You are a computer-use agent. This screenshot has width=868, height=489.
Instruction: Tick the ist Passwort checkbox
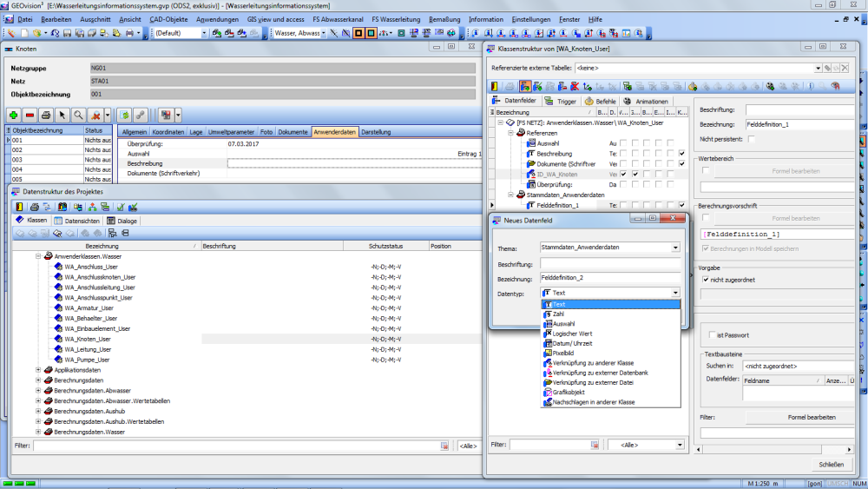point(712,335)
